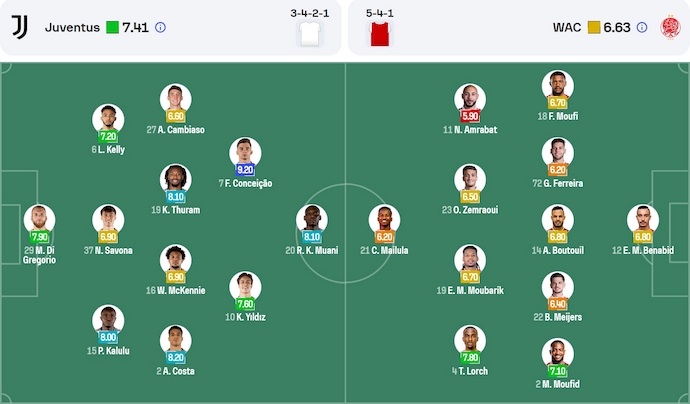
Task: Click the WAC club crest icon
Action: point(670,27)
